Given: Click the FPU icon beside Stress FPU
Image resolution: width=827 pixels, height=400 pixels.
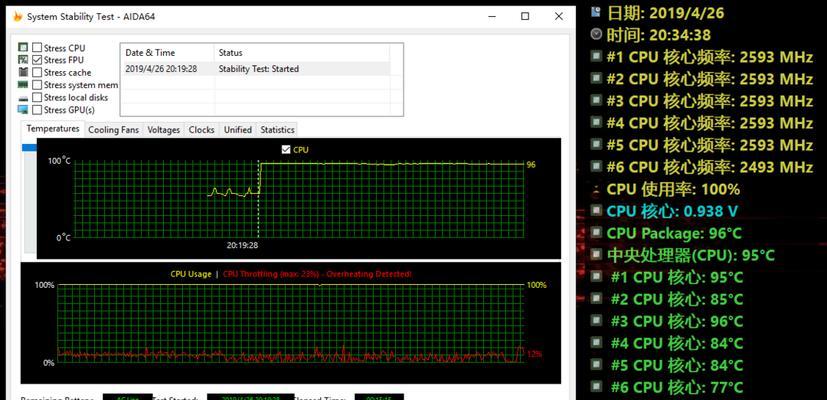Looking at the screenshot, I should 23,60.
